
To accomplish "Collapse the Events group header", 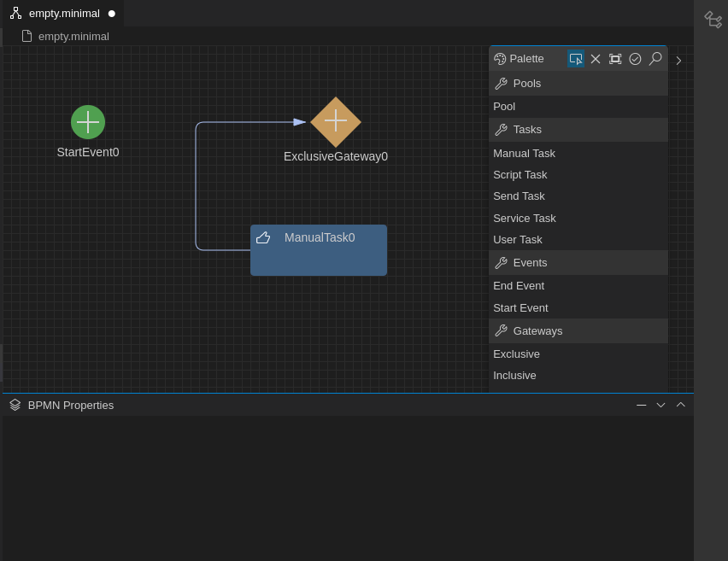I will click(x=578, y=263).
